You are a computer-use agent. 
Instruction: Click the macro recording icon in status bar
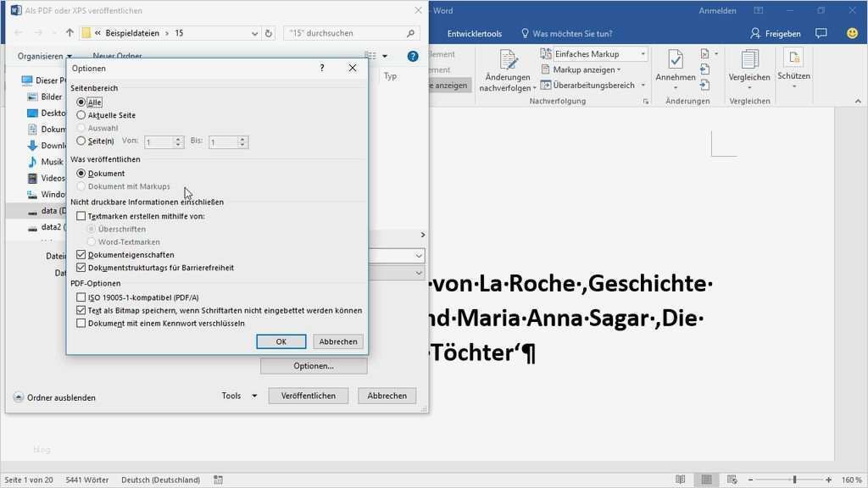click(218, 480)
